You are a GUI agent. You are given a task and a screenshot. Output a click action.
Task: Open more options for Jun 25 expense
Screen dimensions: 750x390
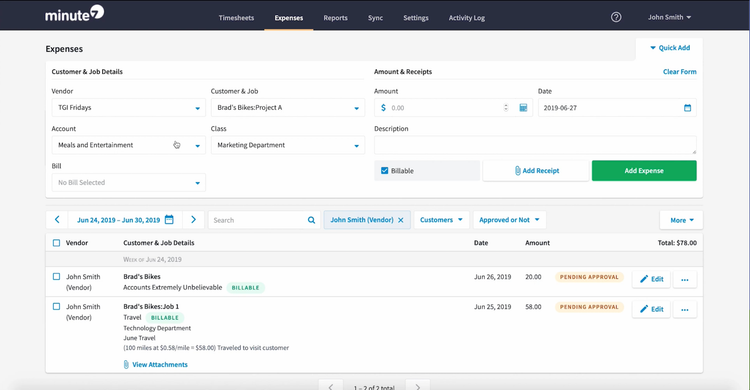coord(685,310)
